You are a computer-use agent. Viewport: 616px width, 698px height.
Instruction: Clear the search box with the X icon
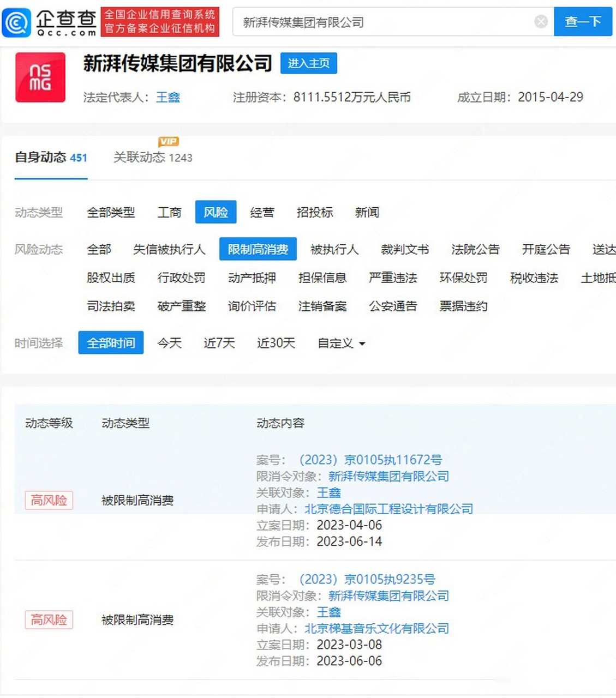click(541, 21)
